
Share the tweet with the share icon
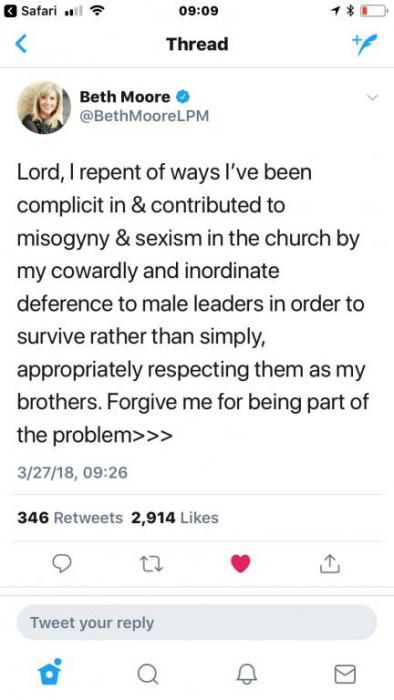(x=330, y=563)
